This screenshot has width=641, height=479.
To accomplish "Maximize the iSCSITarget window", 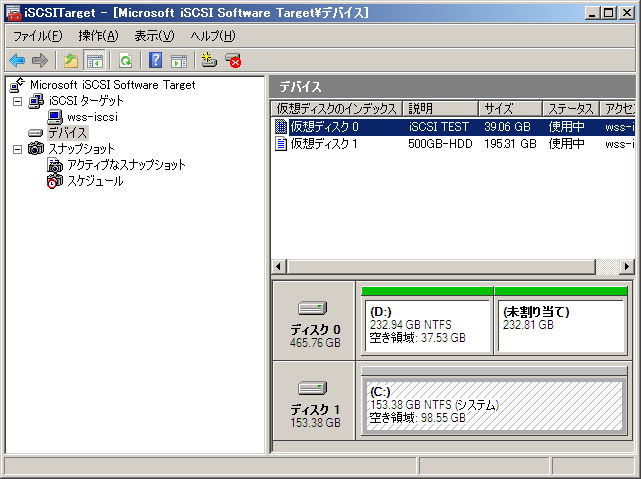I will coord(609,13).
